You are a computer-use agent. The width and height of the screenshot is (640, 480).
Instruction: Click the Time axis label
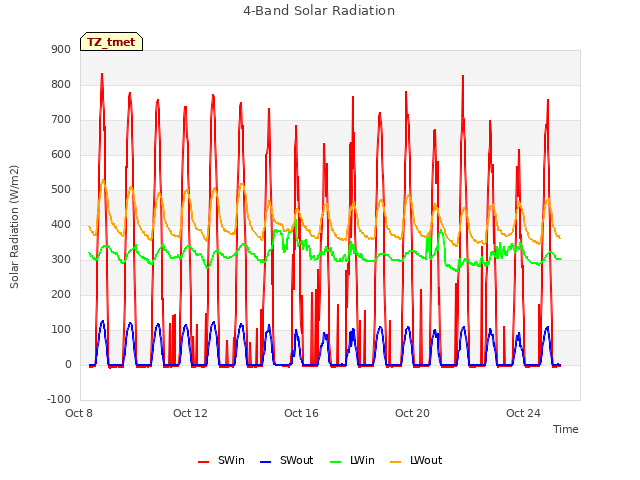point(565,429)
